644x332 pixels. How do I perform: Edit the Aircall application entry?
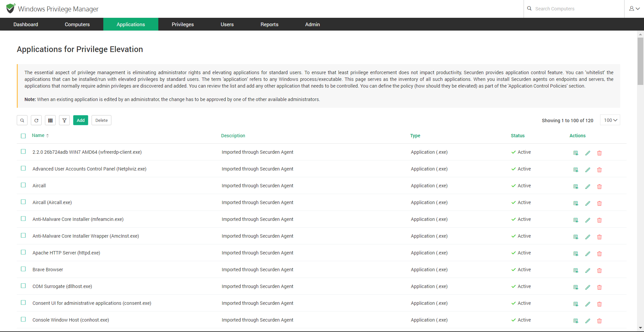[588, 187]
